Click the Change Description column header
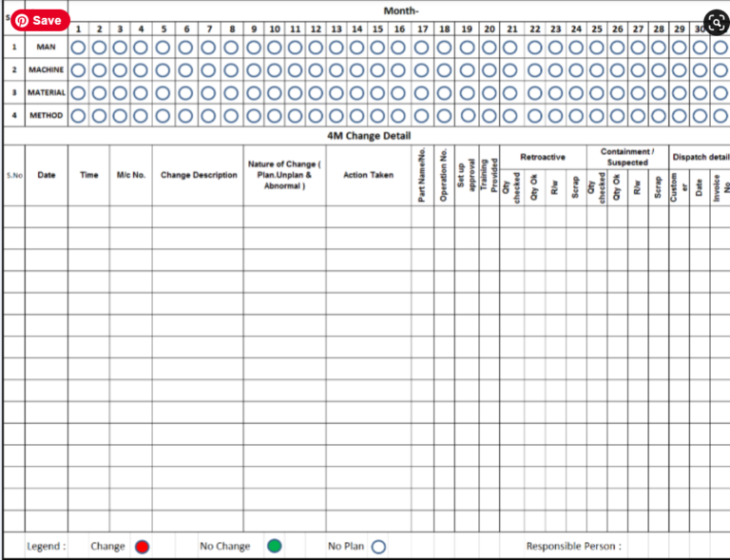The height and width of the screenshot is (560, 730). [199, 175]
